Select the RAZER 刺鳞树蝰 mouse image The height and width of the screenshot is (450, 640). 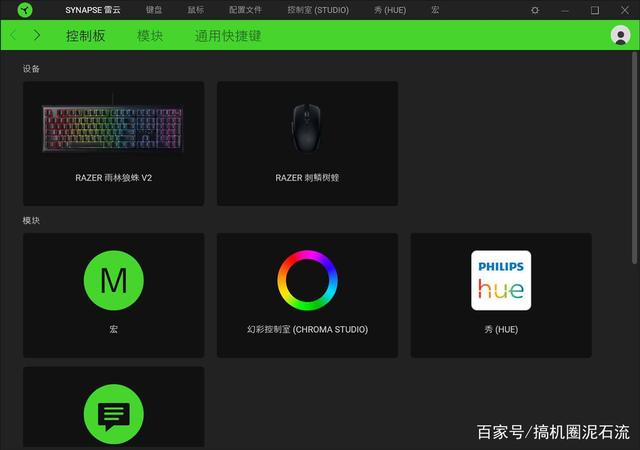click(x=307, y=127)
